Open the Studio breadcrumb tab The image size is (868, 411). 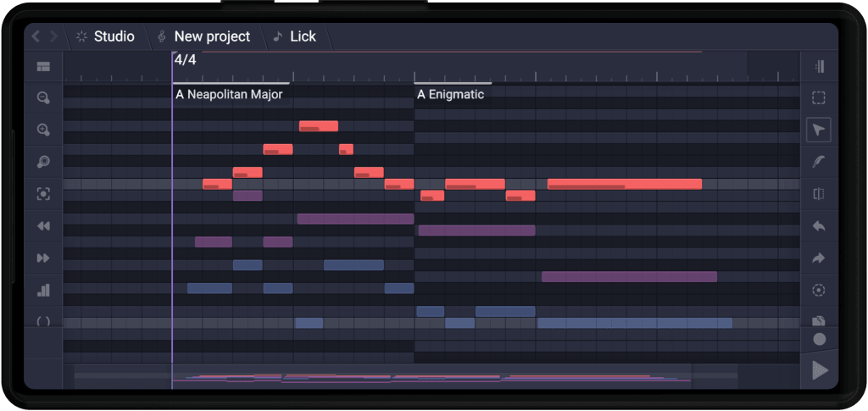[x=106, y=36]
